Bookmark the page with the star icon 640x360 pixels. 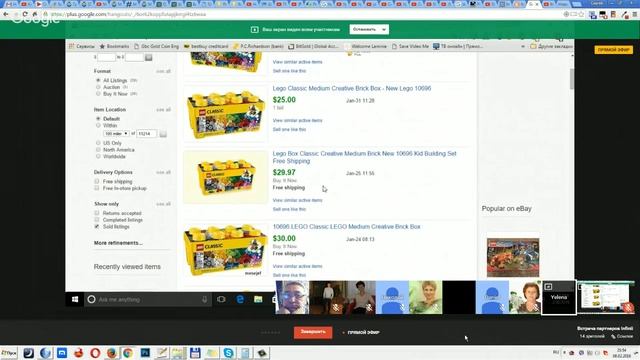pos(582,14)
